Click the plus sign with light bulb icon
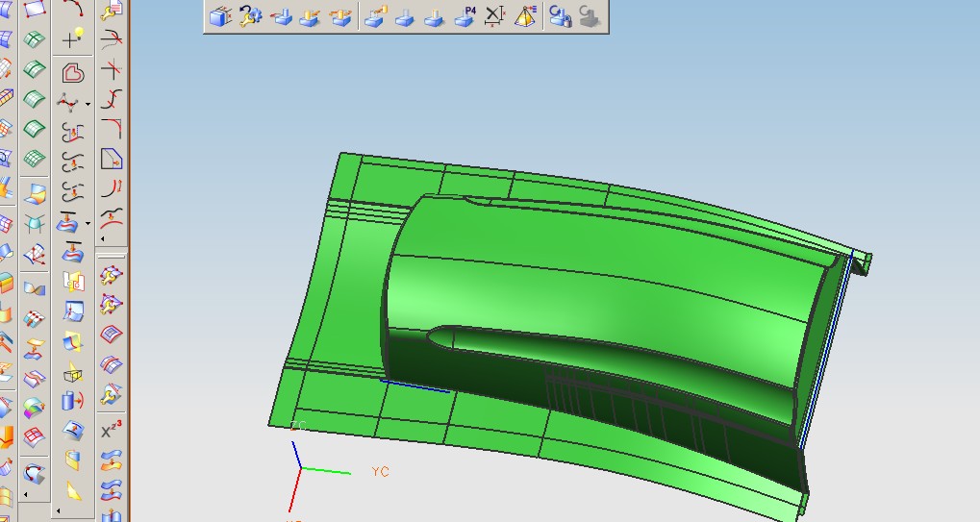 click(73, 38)
